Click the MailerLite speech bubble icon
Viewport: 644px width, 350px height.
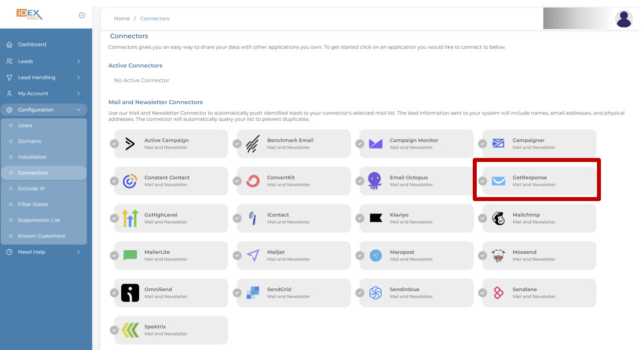click(130, 255)
